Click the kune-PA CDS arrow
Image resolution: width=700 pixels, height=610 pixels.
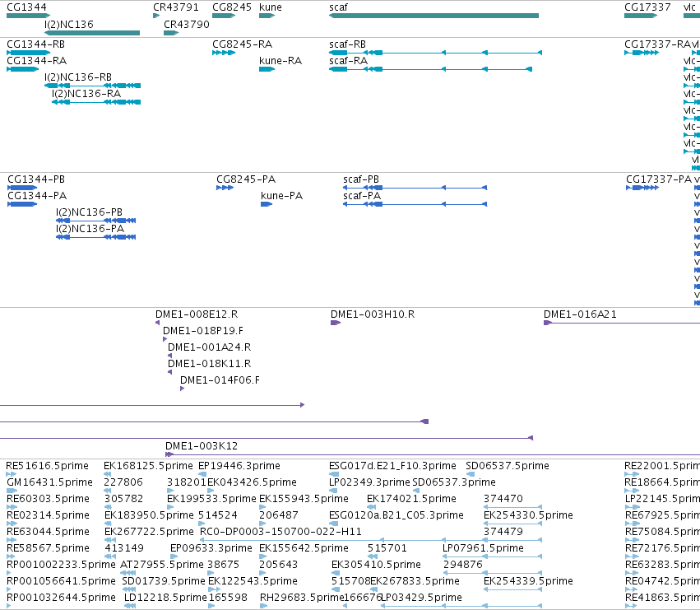[x=267, y=204]
